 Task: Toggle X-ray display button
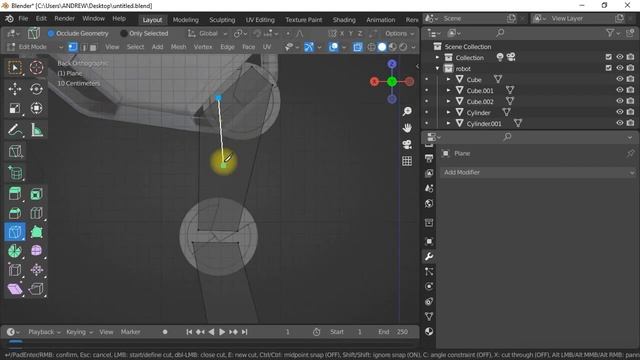tap(358, 47)
